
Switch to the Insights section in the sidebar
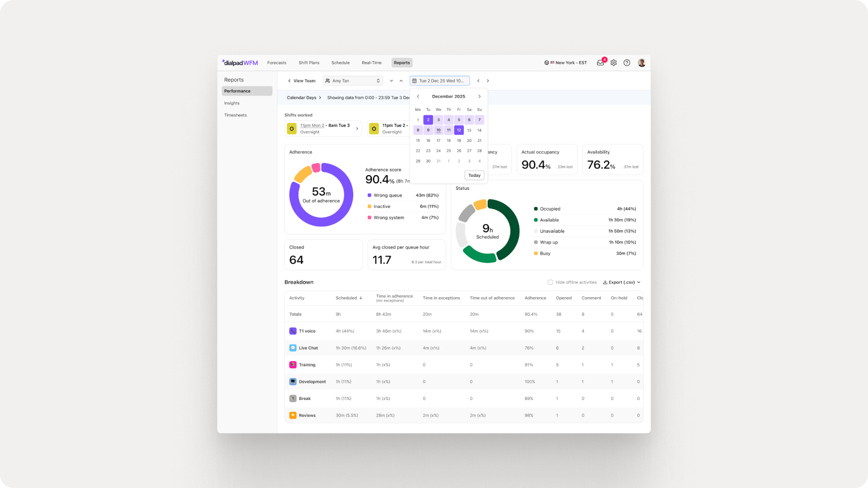[232, 103]
